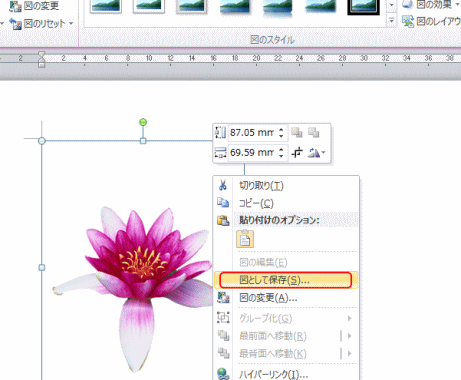461x380 pixels.
Task: Click the 図のレイアウト ribbon button
Action: pos(432,21)
